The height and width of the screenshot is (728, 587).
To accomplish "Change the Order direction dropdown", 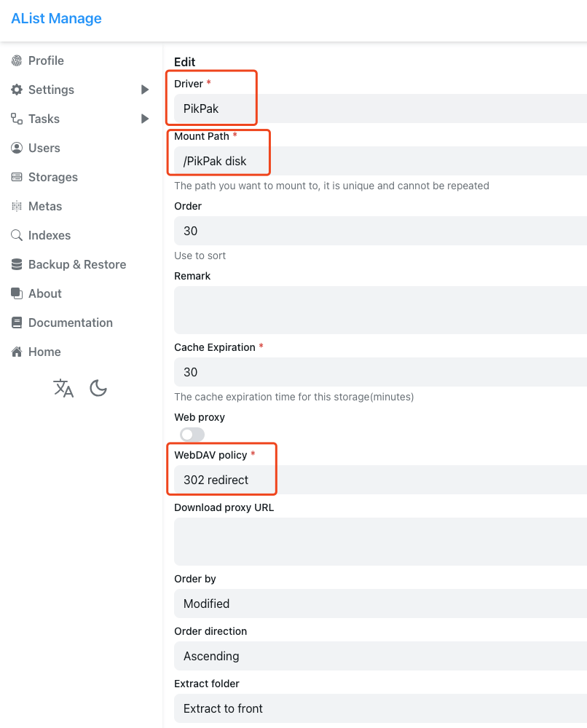I will (x=379, y=656).
